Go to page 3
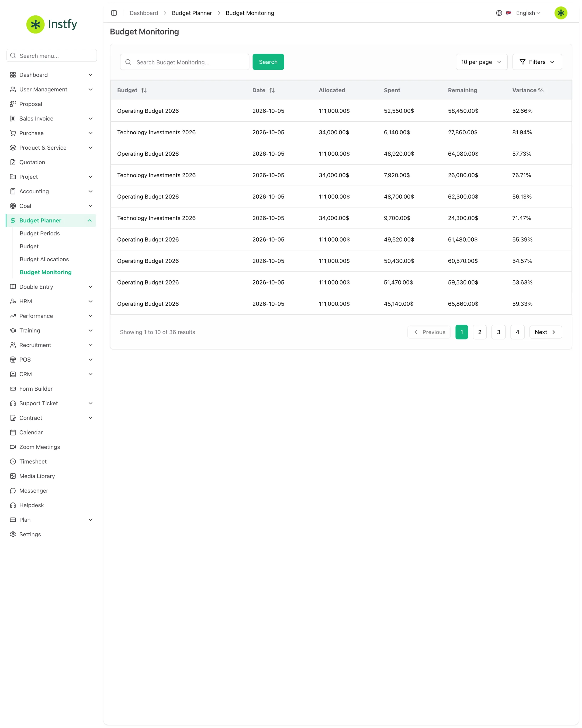The image size is (582, 728). (498, 332)
